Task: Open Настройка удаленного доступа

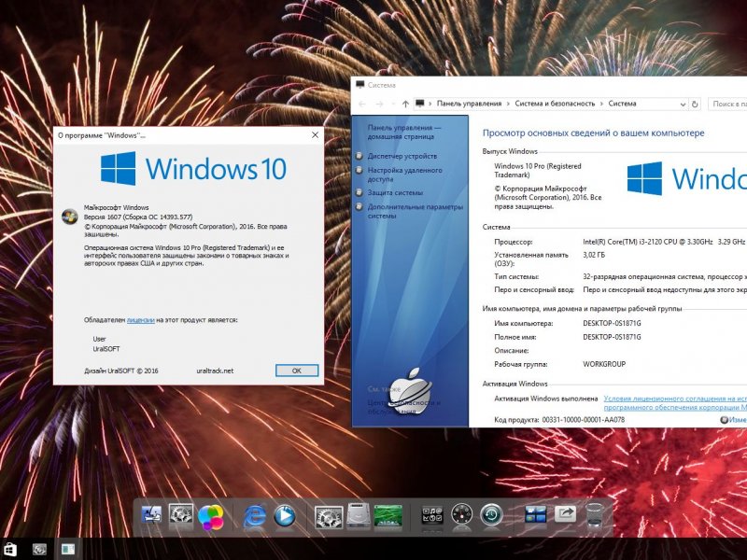Action: pyautogui.click(x=405, y=175)
